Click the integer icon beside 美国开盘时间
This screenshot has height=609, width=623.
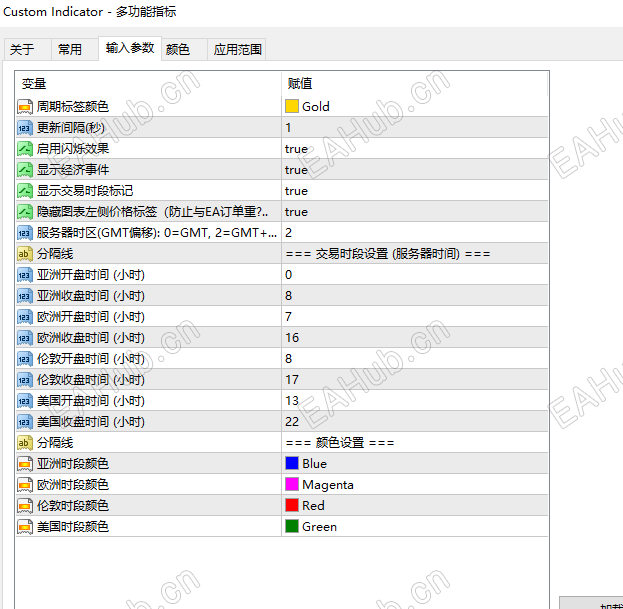coord(25,401)
